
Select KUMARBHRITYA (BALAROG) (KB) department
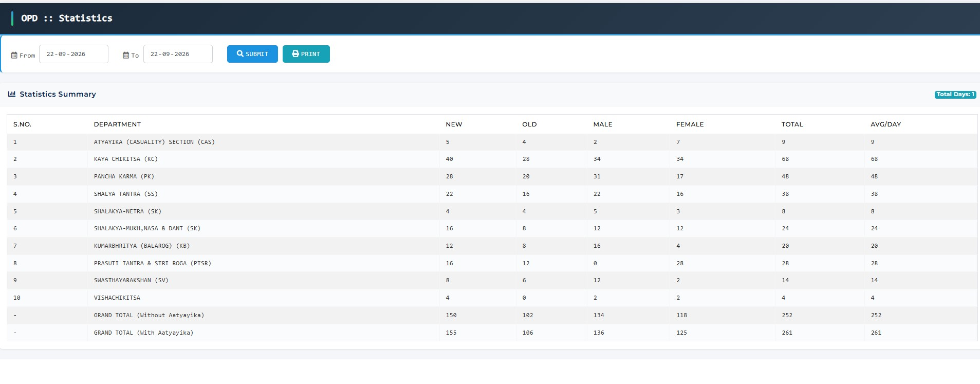point(142,246)
